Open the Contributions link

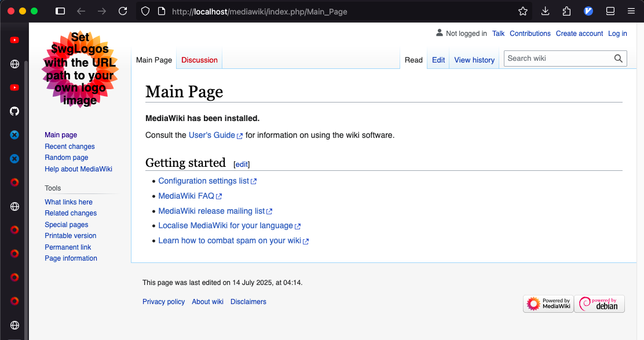pyautogui.click(x=530, y=34)
